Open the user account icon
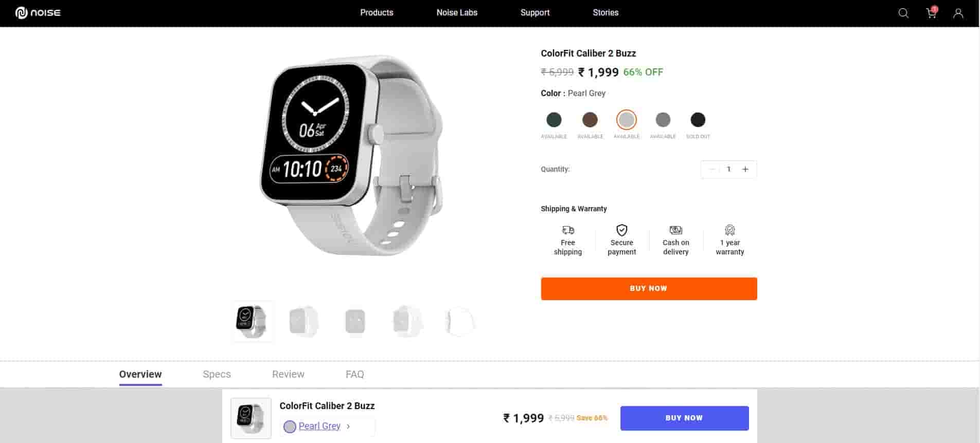The image size is (980, 443). 958,13
